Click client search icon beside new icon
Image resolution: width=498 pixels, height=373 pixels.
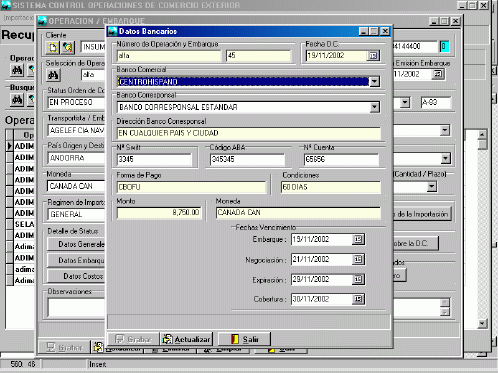(68, 47)
